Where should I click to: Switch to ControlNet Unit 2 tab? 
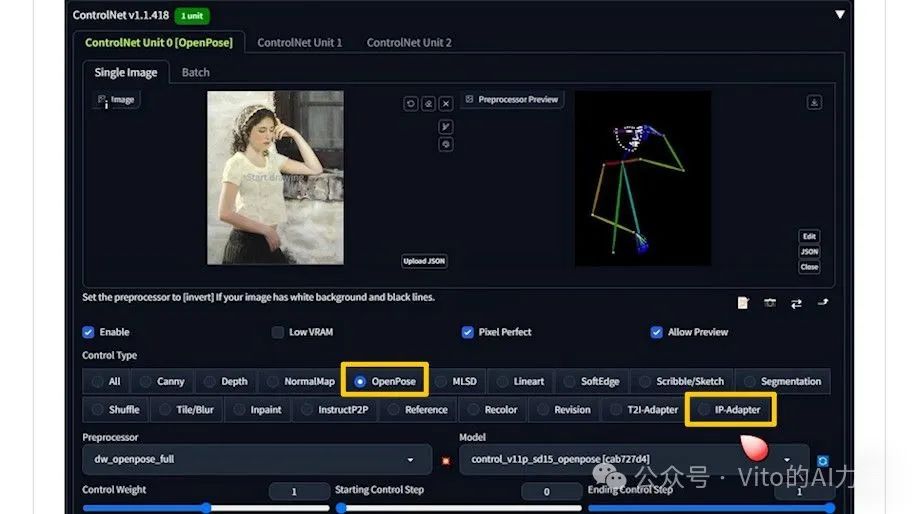tap(409, 43)
